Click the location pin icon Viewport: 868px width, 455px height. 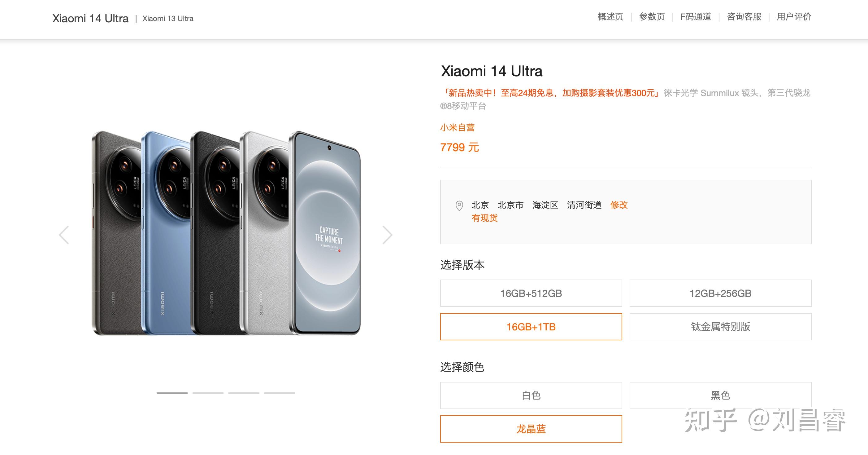460,205
